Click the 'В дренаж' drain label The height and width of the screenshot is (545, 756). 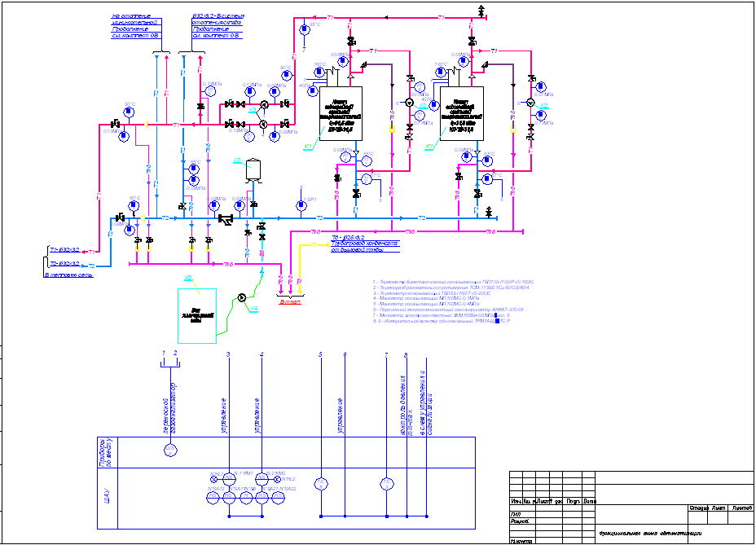290,301
